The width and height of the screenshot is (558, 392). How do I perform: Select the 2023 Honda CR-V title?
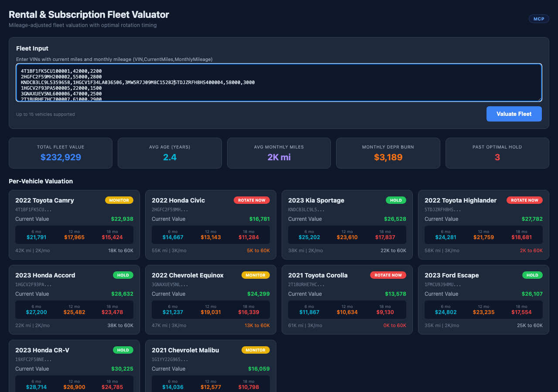[x=42, y=350]
